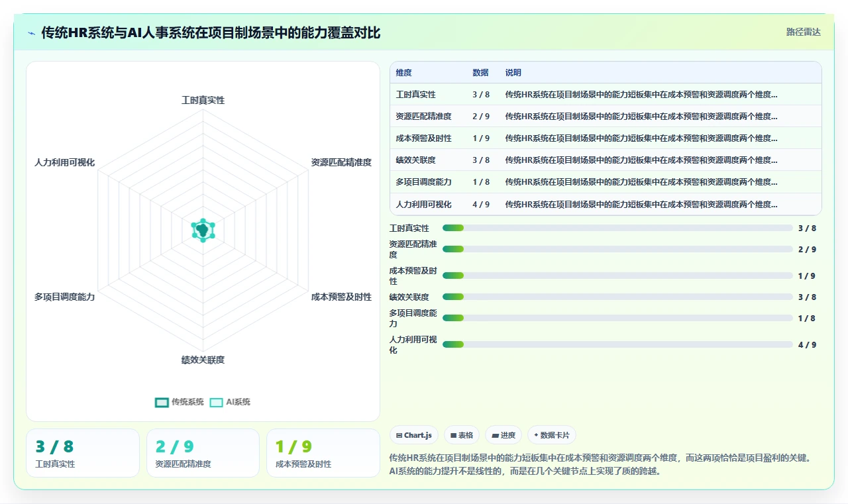848x504 pixels.
Task: Click the 人力利用可视化 axis label on radar
Action: 65,162
